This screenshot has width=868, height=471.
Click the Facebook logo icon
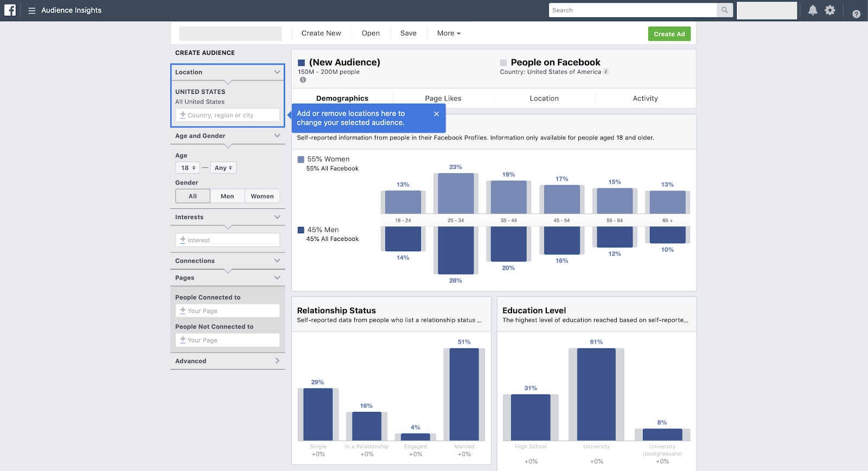click(10, 10)
